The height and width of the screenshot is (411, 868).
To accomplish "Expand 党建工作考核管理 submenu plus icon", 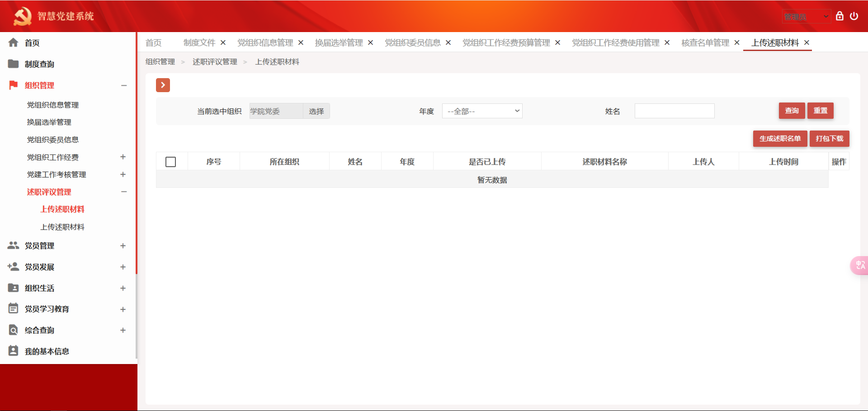I will click(123, 174).
